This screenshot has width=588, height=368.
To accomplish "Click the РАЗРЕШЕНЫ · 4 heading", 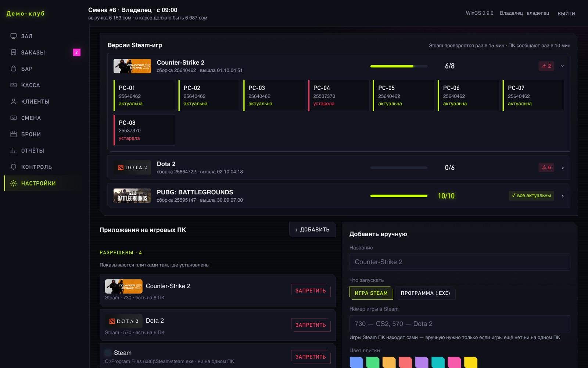I will pyautogui.click(x=121, y=252).
